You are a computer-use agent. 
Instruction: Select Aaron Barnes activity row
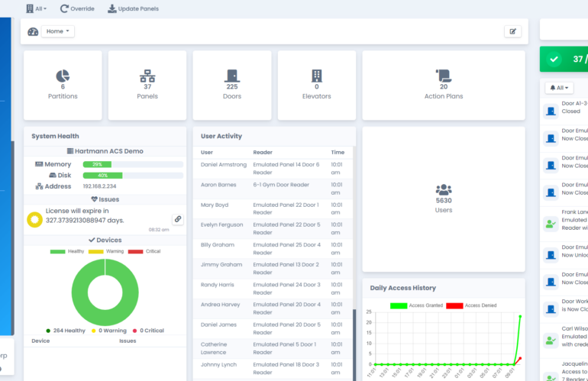[x=273, y=189]
